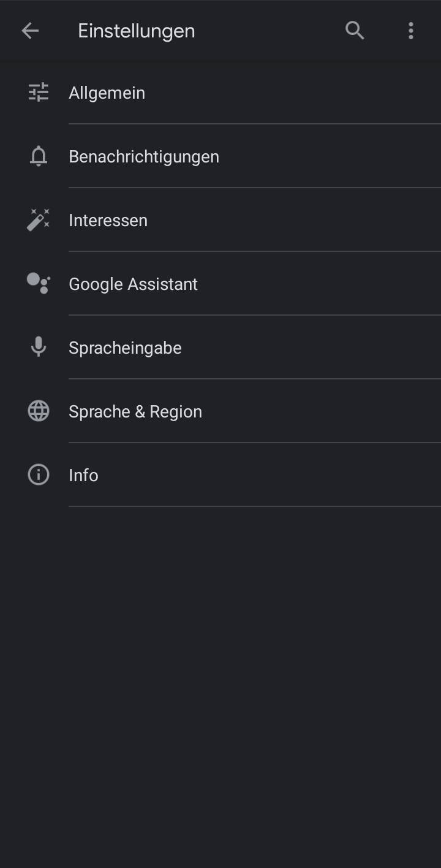Click the sliders icon beside Allgemein
This screenshot has height=868, width=441.
click(39, 93)
